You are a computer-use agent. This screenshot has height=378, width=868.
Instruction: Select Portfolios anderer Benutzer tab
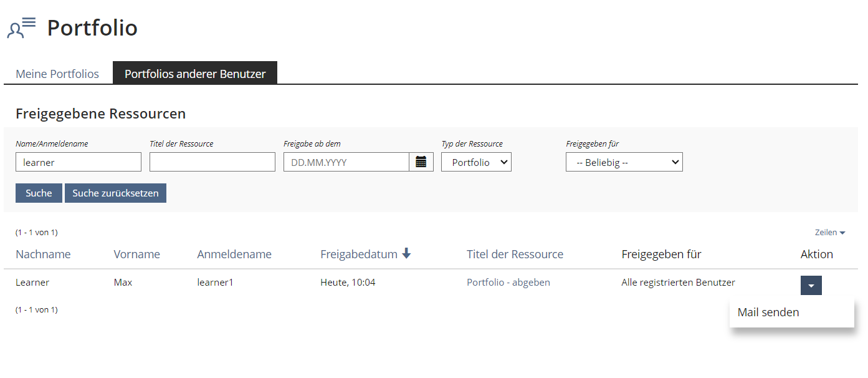195,74
